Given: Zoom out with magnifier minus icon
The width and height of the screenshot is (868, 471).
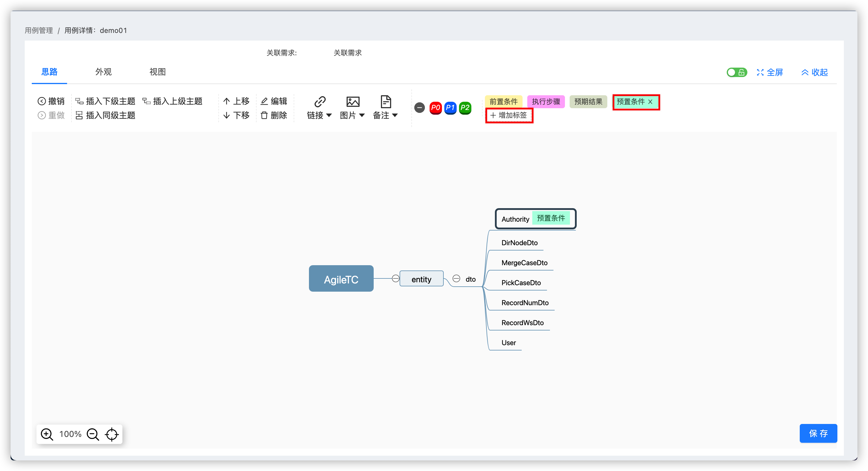Looking at the screenshot, I should (93, 434).
